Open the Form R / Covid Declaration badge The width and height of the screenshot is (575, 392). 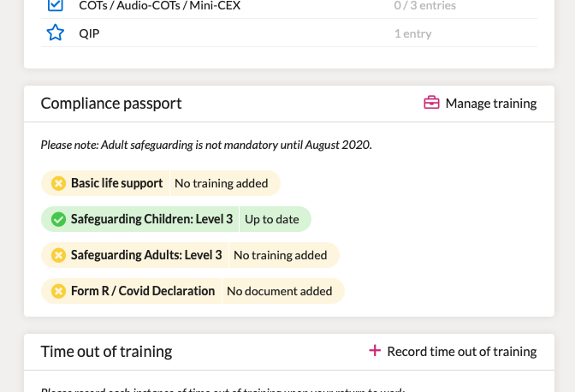pyautogui.click(x=193, y=291)
